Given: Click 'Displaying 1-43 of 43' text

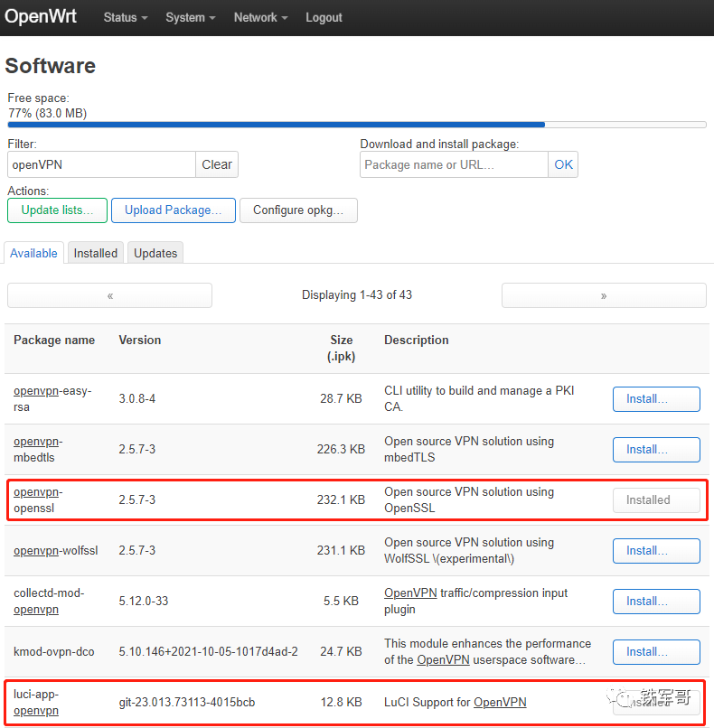Looking at the screenshot, I should 357,295.
